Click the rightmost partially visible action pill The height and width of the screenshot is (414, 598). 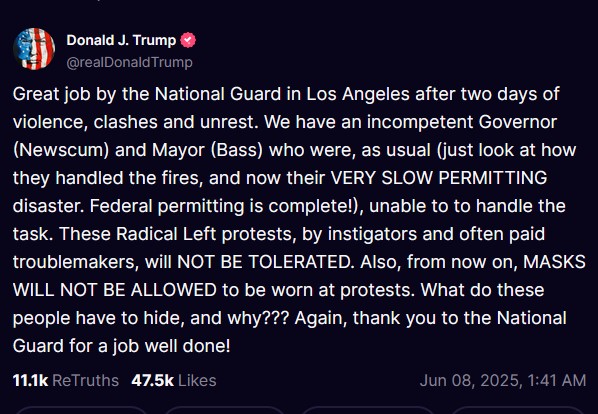click(519, 410)
